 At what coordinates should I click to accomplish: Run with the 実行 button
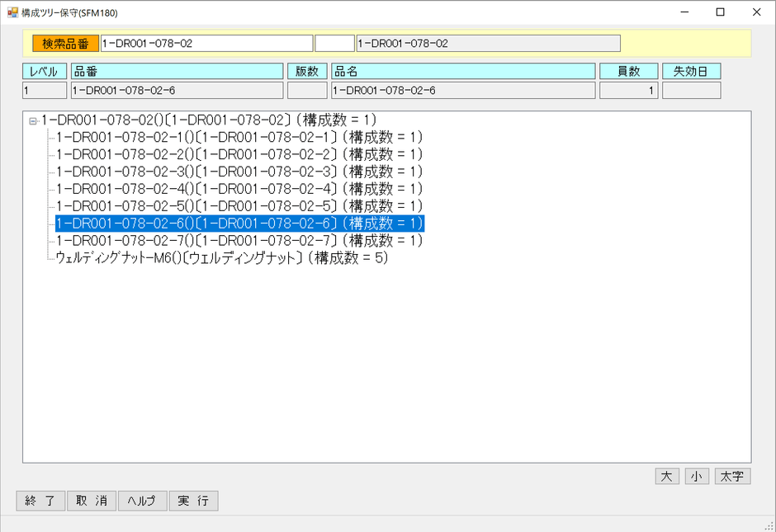(x=193, y=501)
